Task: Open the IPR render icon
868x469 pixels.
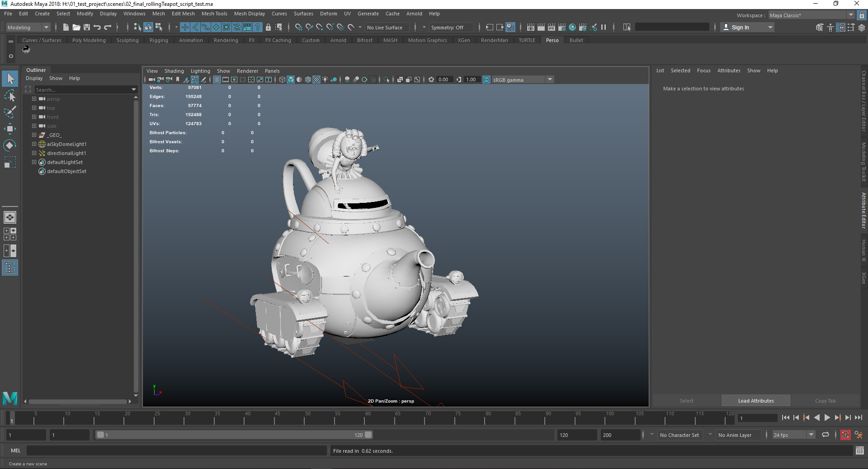Action: click(552, 28)
